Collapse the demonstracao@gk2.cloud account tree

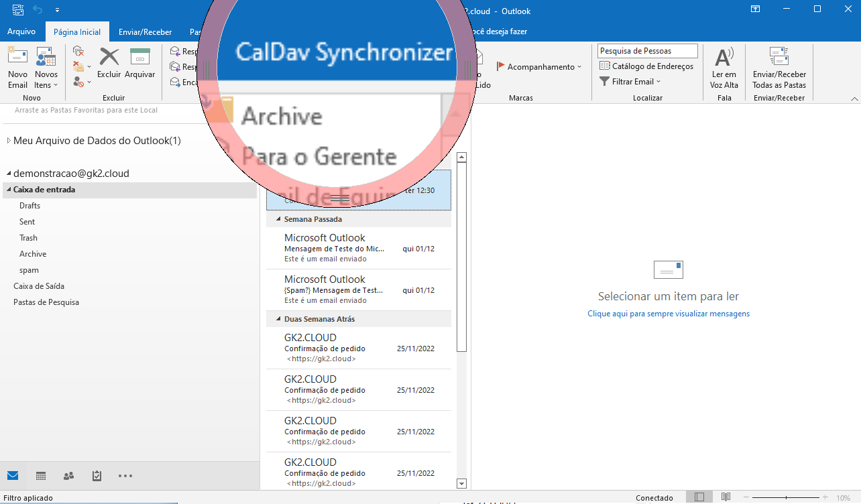pyautogui.click(x=9, y=174)
